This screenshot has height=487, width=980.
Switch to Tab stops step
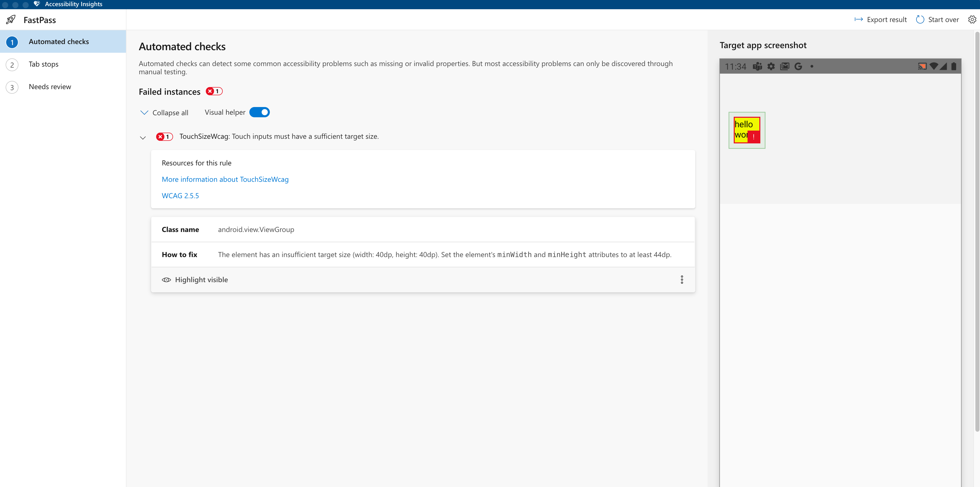click(43, 64)
